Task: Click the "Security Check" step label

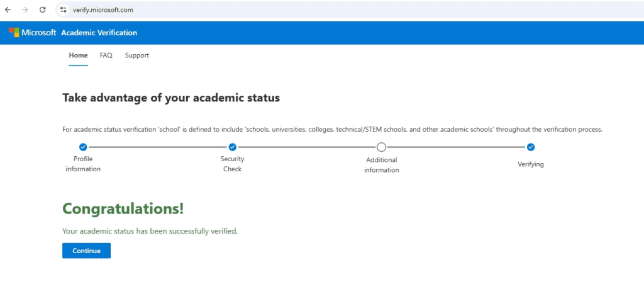Action: [x=232, y=164]
